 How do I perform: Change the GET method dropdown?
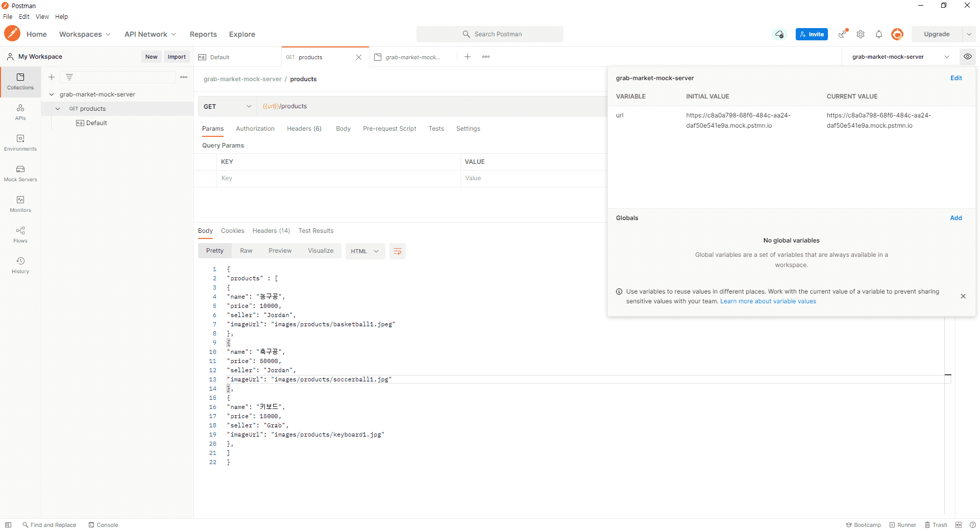click(227, 106)
